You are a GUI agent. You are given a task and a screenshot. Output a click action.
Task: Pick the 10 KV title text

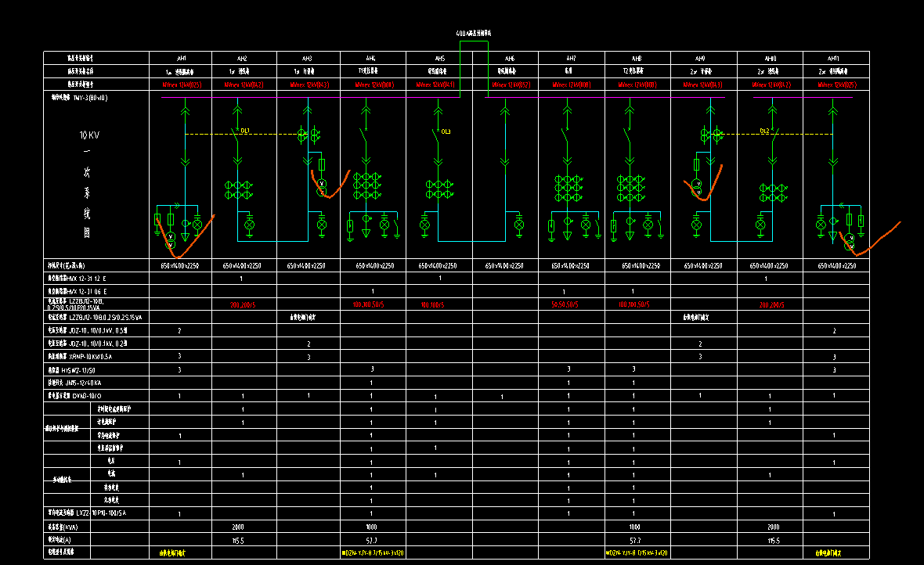click(x=89, y=135)
